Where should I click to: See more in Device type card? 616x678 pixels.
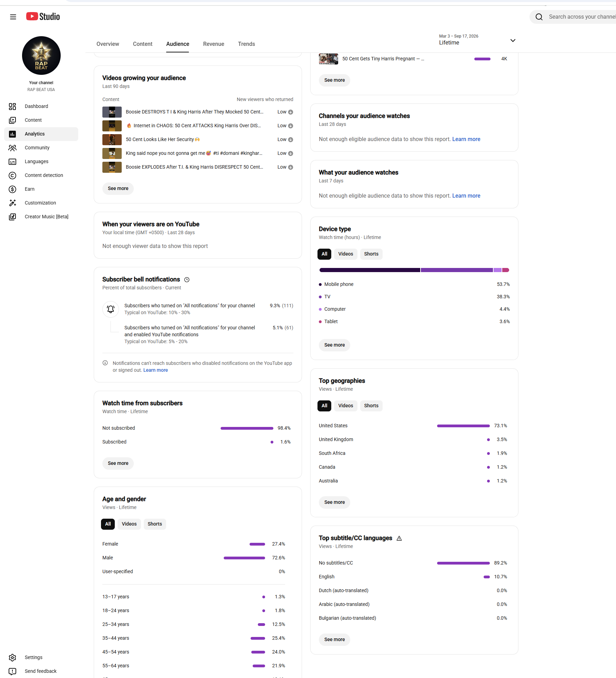(x=334, y=345)
